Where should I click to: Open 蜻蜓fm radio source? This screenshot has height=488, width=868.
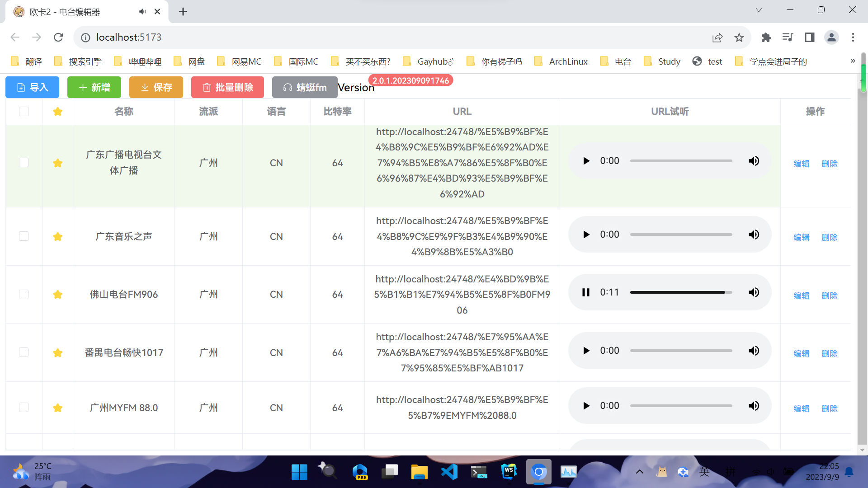point(304,86)
